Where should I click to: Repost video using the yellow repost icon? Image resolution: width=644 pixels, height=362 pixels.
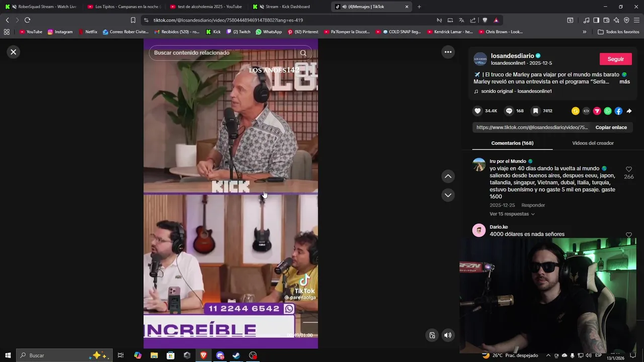(x=576, y=111)
